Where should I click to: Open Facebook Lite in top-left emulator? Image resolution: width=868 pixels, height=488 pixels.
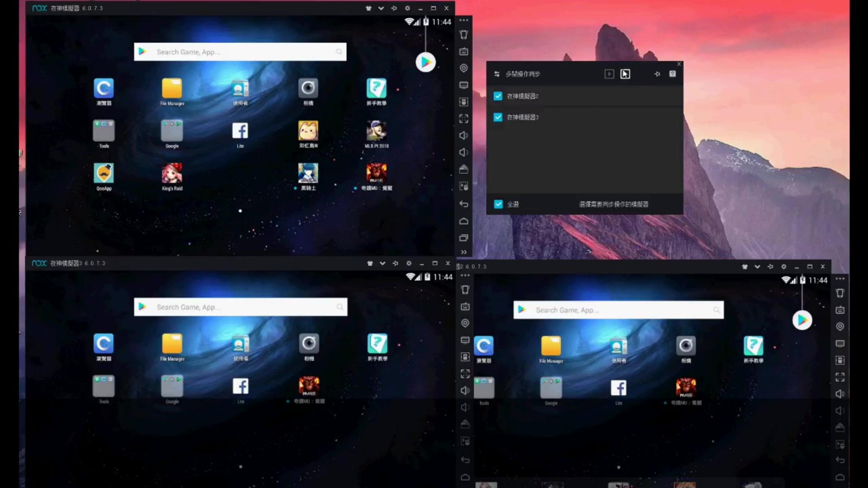240,131
